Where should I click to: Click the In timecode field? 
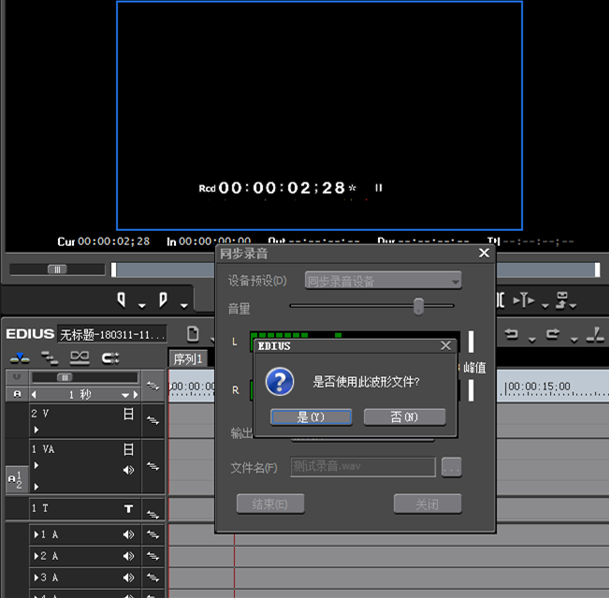pyautogui.click(x=215, y=242)
